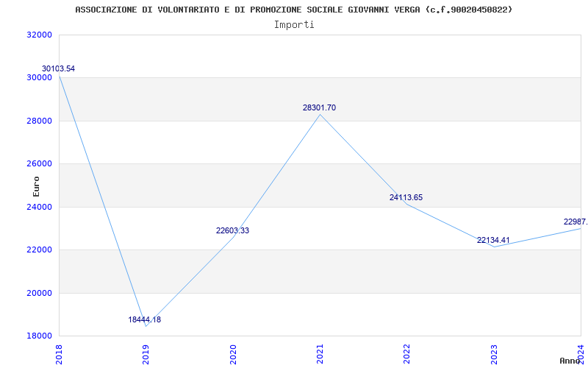The height and width of the screenshot is (368, 588).
Task: Click the x-axis year 2021
Action: point(320,354)
